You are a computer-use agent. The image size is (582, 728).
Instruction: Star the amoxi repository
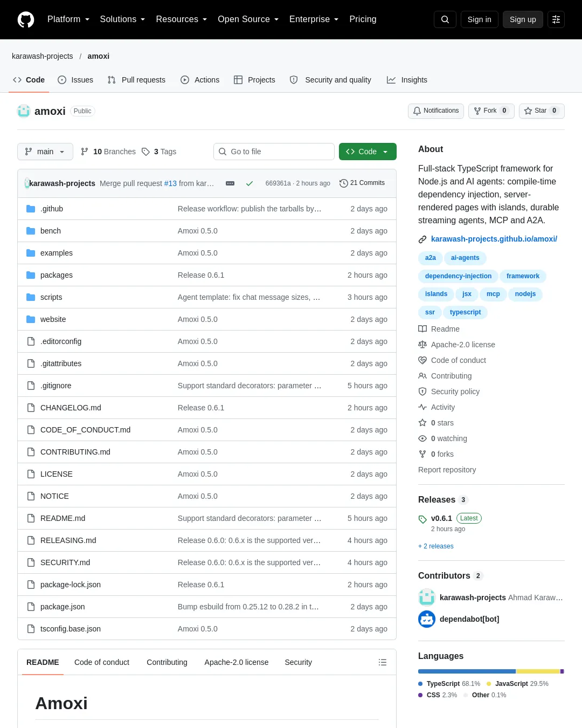[542, 111]
